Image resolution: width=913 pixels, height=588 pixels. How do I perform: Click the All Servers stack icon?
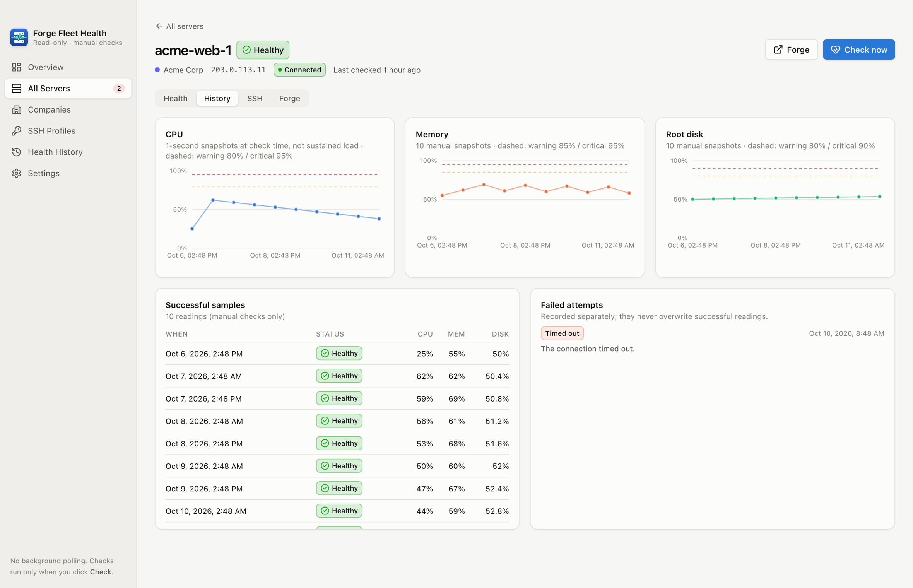[16, 89]
